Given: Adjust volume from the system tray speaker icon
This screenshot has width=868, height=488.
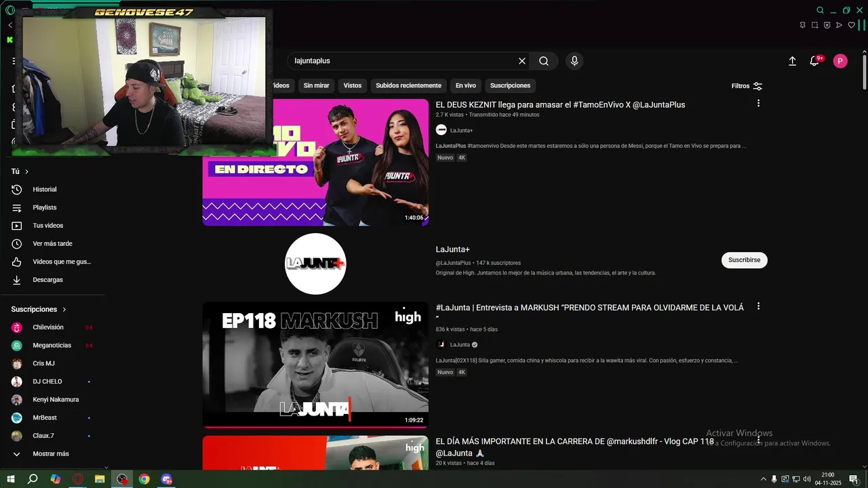Looking at the screenshot, I should [x=807, y=479].
